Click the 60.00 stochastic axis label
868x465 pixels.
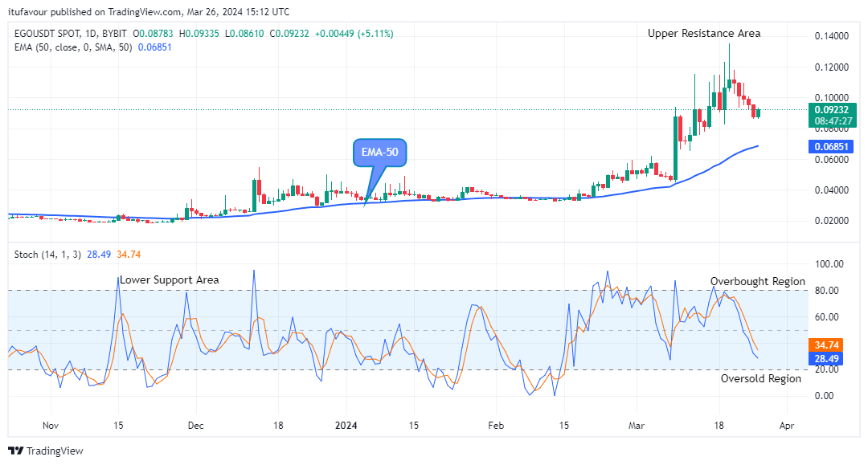click(x=826, y=316)
